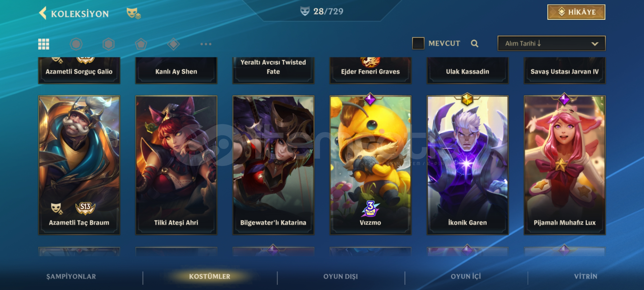Expand the sort dropdown chevron arrow

tap(595, 44)
